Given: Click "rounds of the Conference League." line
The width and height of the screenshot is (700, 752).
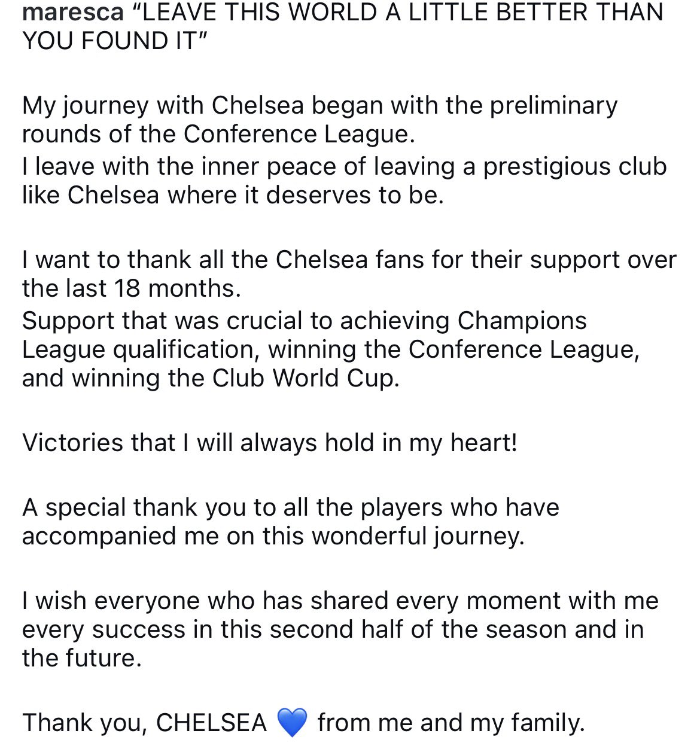Looking at the screenshot, I should 218,134.
